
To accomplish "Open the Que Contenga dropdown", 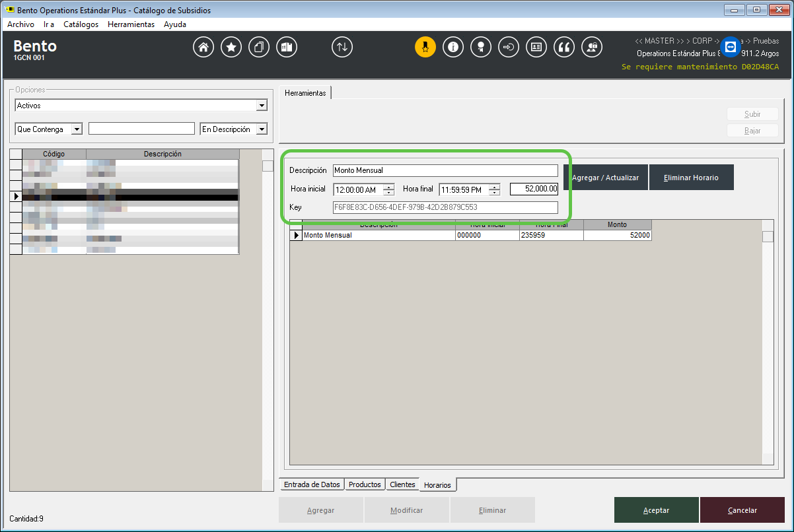I will click(x=77, y=129).
